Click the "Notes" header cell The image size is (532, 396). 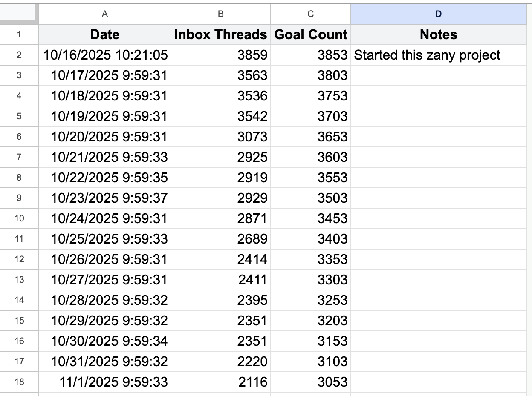point(438,34)
